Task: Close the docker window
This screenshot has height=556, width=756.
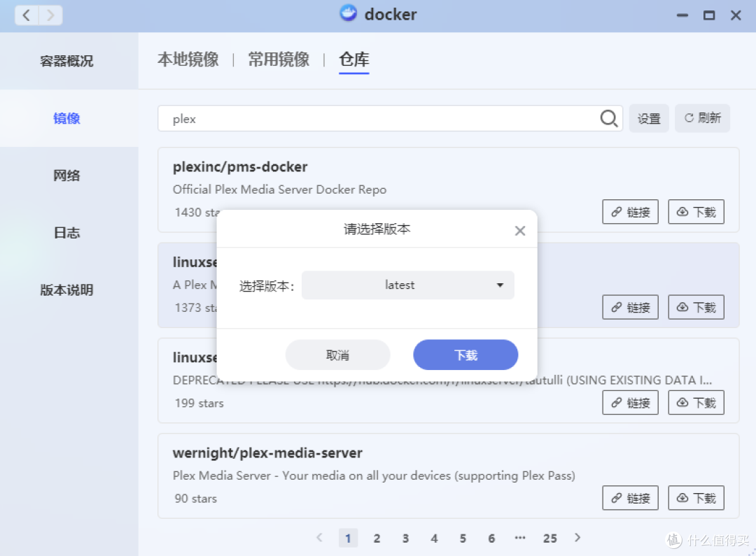Action: pos(736,15)
